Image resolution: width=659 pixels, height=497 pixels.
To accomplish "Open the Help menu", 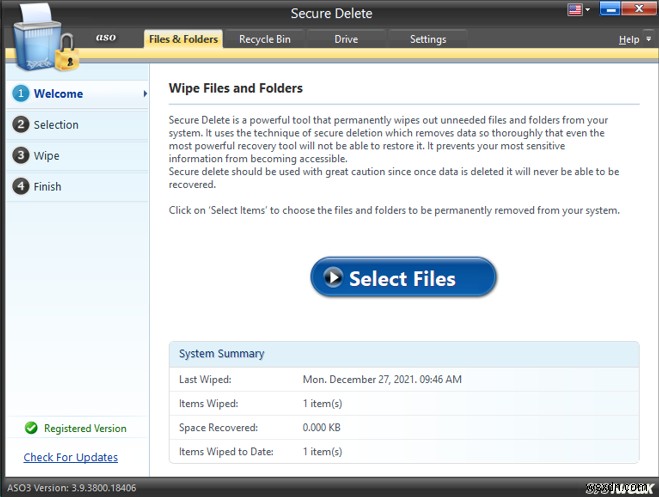I will (629, 39).
